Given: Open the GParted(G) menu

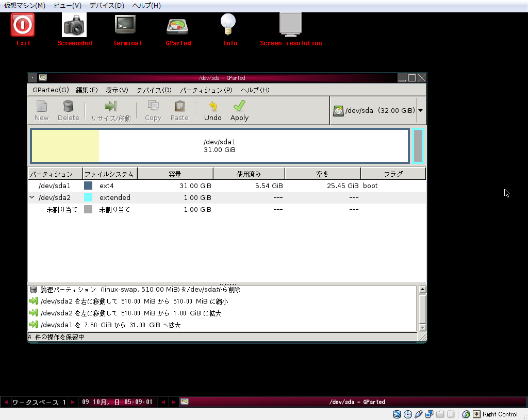Looking at the screenshot, I should 51,90.
